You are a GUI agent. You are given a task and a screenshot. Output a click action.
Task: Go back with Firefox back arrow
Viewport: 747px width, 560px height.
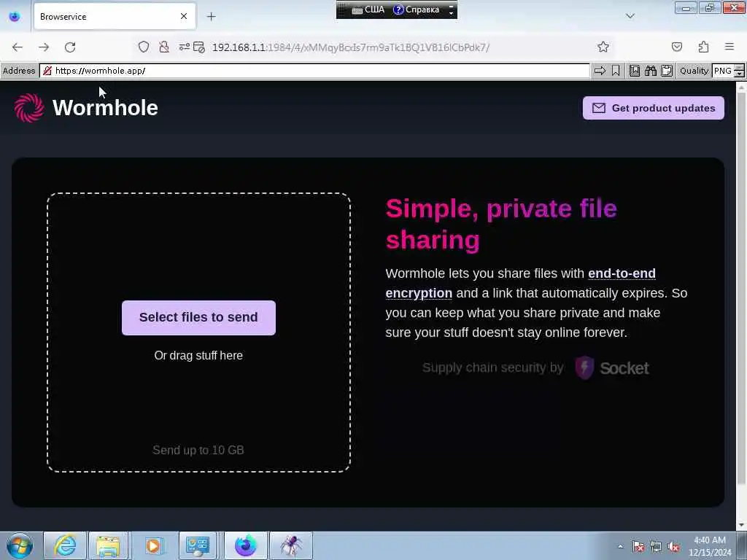coord(18,47)
